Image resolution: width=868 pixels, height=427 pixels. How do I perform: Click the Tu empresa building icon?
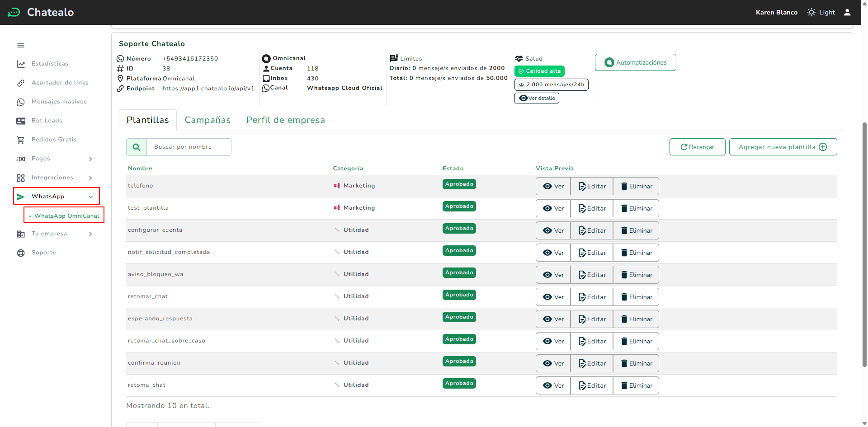tap(21, 234)
